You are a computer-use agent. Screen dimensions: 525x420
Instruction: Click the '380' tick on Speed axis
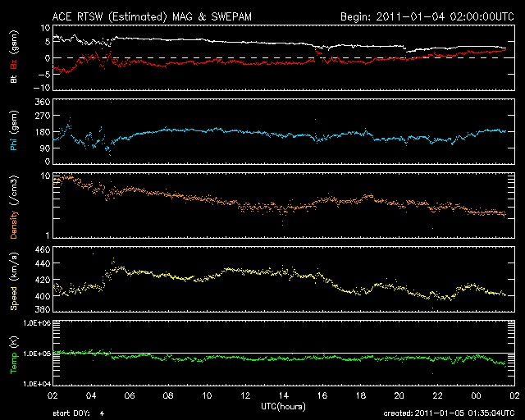click(43, 309)
